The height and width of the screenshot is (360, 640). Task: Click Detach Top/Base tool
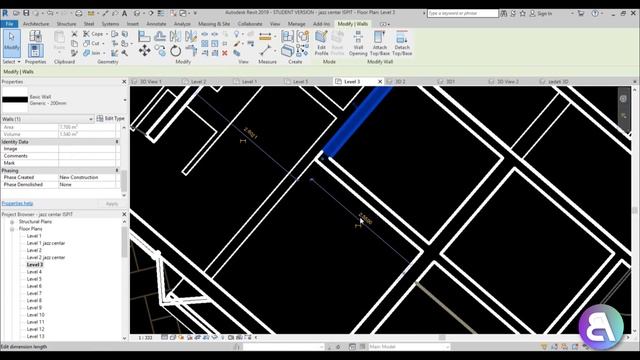pos(402,43)
